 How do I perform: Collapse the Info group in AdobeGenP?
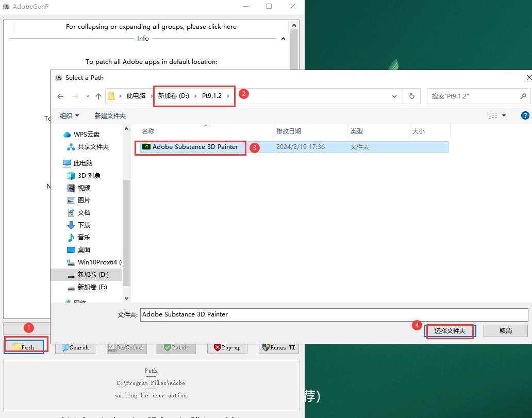[284, 39]
